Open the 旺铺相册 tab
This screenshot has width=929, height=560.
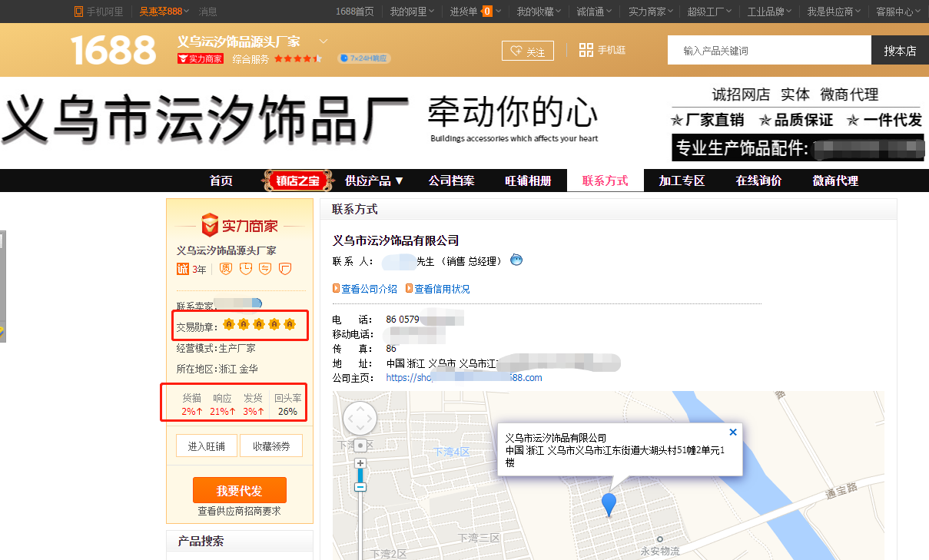(x=528, y=181)
